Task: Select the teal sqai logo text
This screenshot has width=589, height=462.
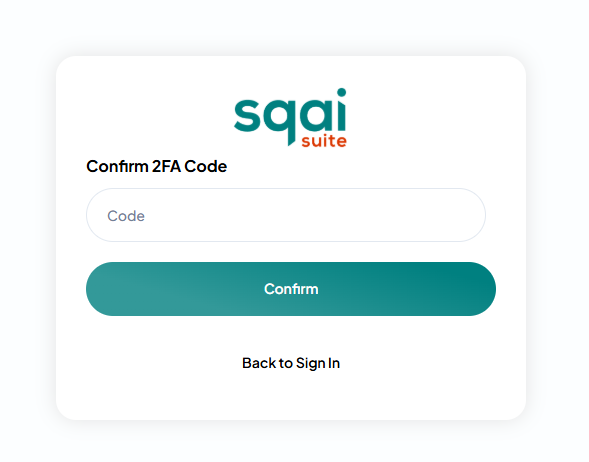Action: coord(290,116)
